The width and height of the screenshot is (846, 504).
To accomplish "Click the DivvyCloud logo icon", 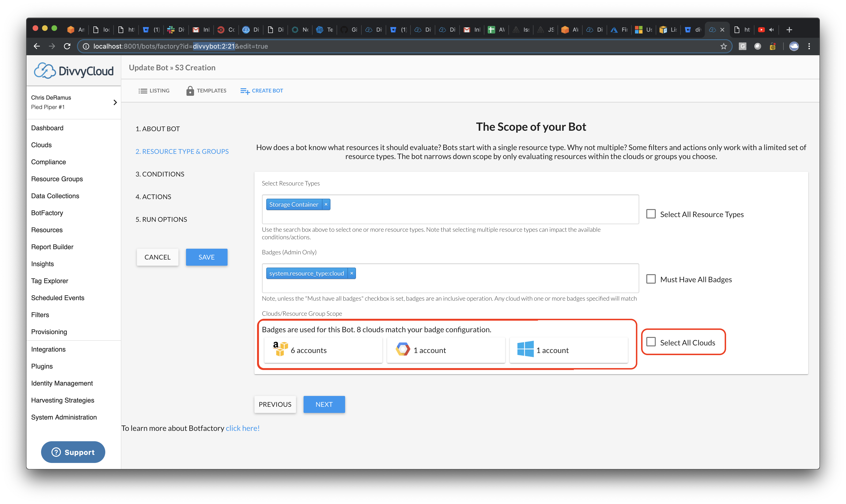I will (45, 71).
